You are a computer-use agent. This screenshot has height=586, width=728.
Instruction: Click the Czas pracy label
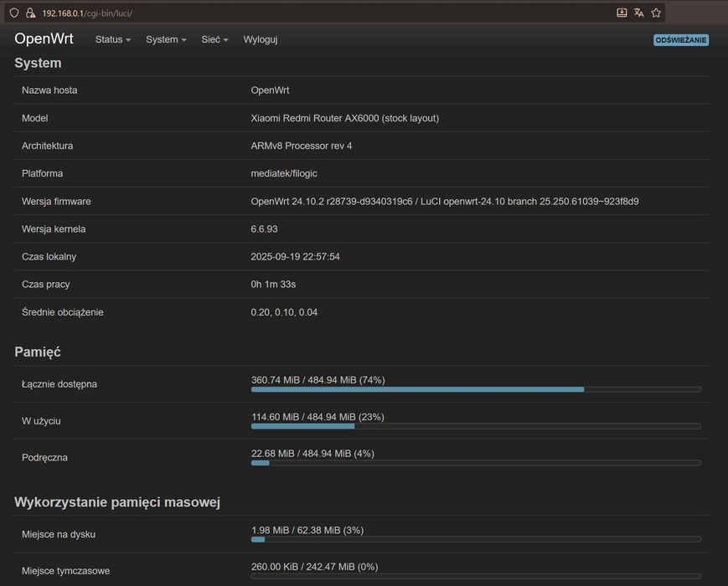[x=46, y=285]
